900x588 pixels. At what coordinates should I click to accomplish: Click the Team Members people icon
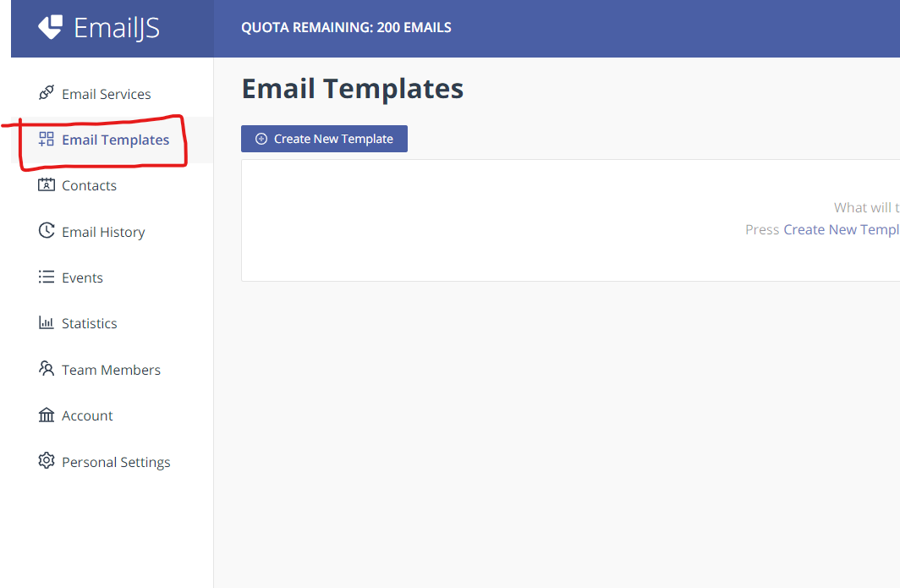pos(47,368)
